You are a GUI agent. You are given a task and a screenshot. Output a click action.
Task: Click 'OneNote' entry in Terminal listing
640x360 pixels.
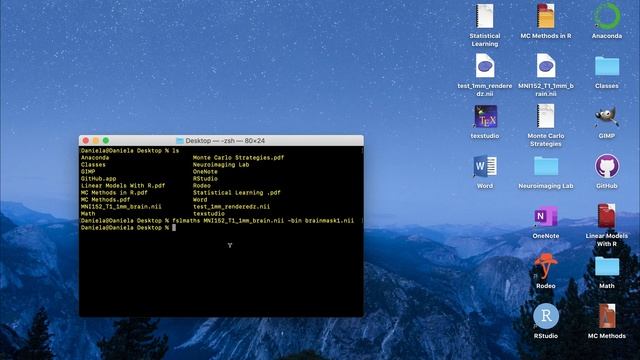coord(205,171)
